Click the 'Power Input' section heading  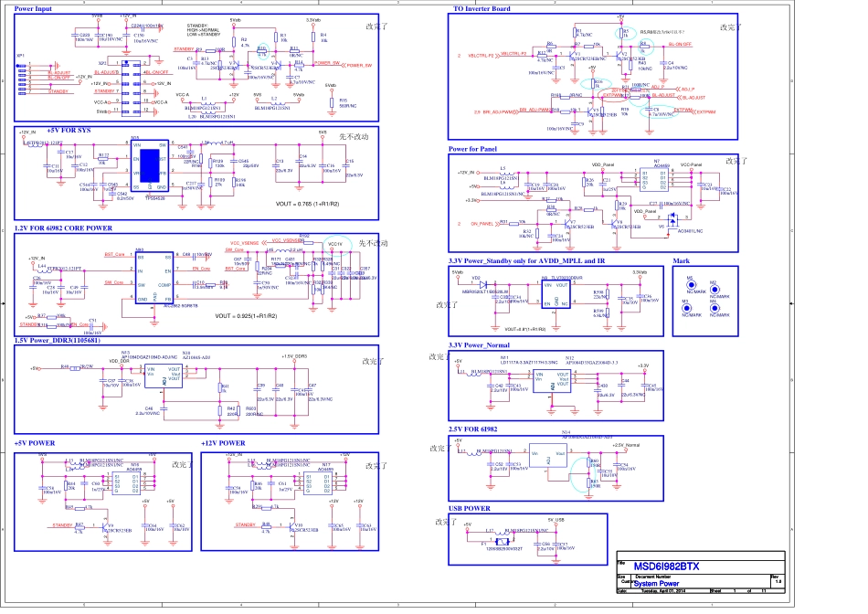(34, 8)
